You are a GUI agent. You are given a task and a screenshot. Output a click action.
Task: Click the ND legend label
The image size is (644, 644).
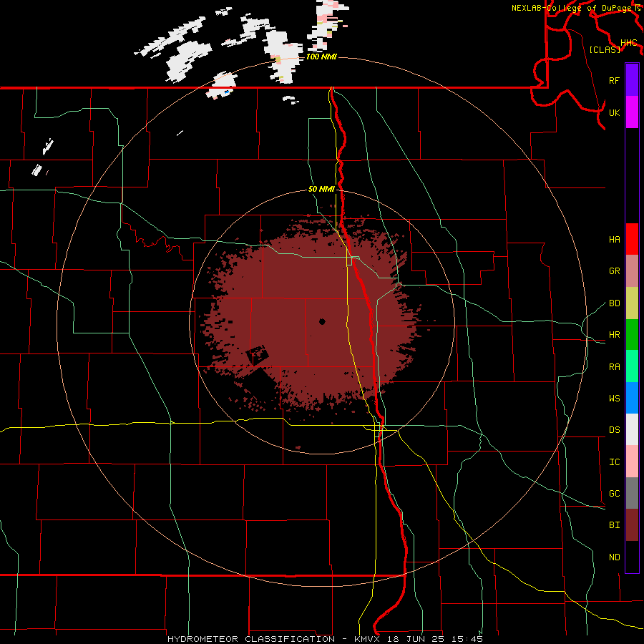coord(614,557)
